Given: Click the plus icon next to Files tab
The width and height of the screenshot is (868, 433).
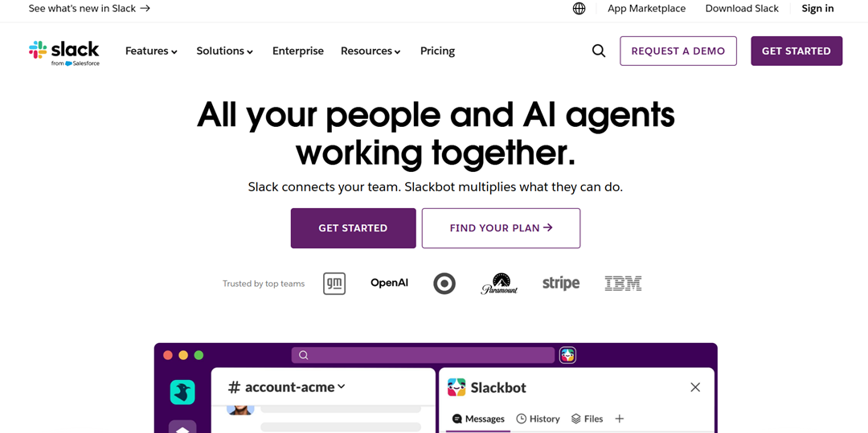Looking at the screenshot, I should (620, 419).
